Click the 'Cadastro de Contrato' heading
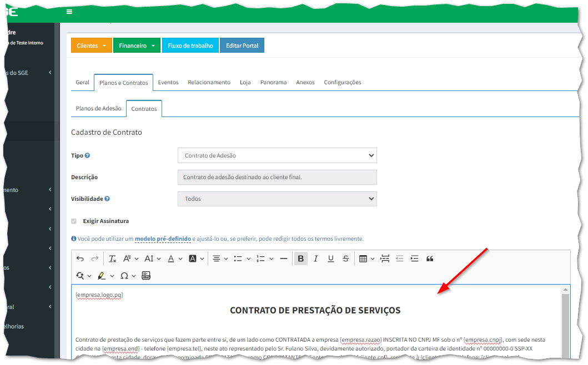The height and width of the screenshot is (365, 588). 107,132
